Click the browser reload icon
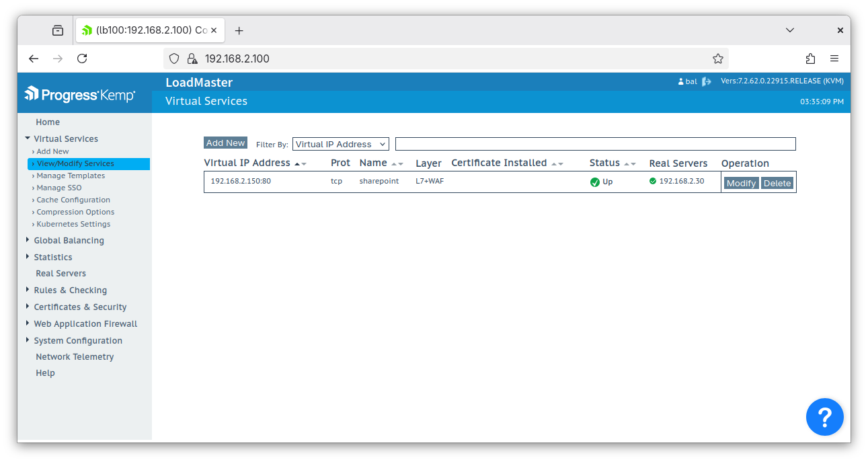Image resolution: width=868 pixels, height=462 pixels. (82, 59)
